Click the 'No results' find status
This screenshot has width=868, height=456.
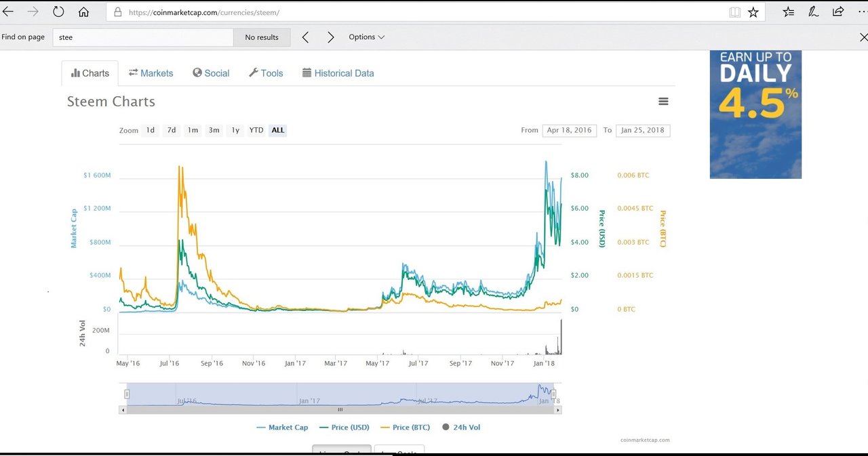click(262, 37)
